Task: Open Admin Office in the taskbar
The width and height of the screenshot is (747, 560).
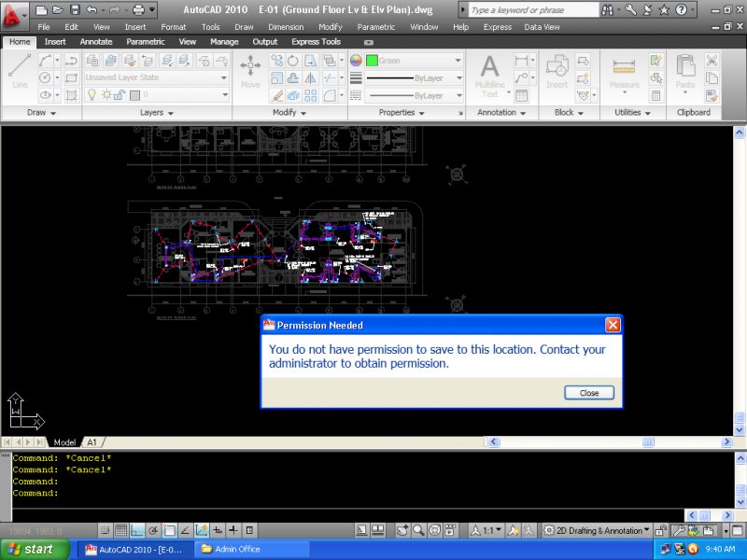Action: click(x=251, y=550)
